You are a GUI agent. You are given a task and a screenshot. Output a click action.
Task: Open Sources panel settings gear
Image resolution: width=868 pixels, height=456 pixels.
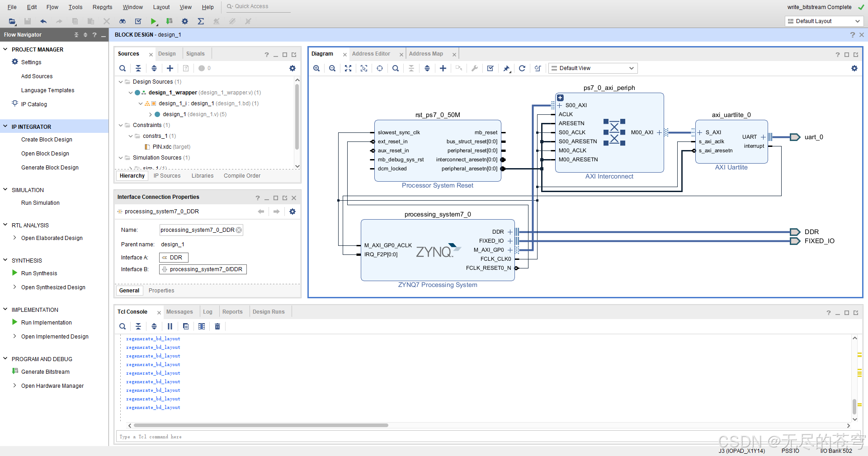(292, 68)
